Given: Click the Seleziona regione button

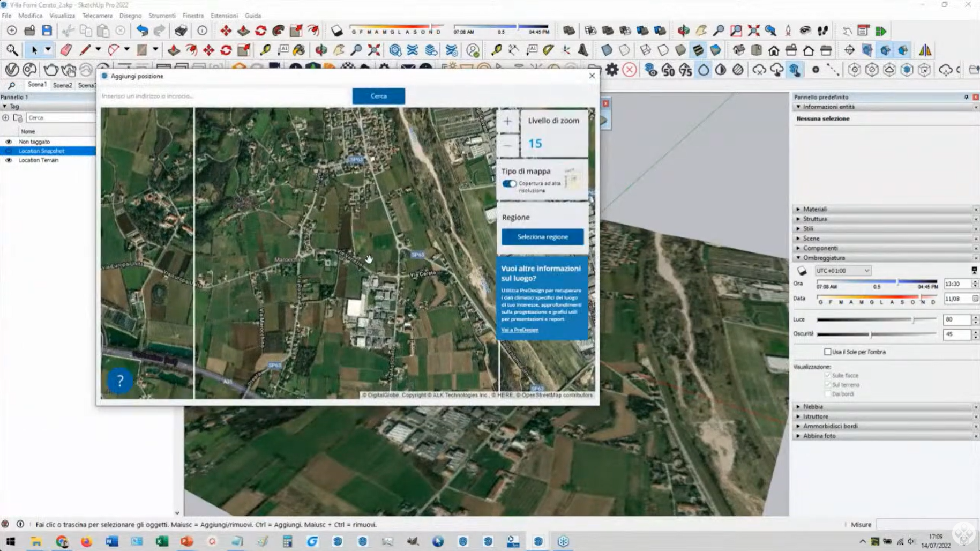Looking at the screenshot, I should click(x=542, y=237).
